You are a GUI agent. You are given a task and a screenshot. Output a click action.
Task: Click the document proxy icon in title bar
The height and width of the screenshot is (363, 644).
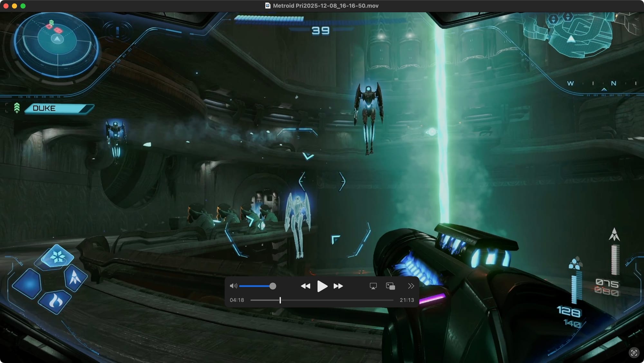[268, 6]
